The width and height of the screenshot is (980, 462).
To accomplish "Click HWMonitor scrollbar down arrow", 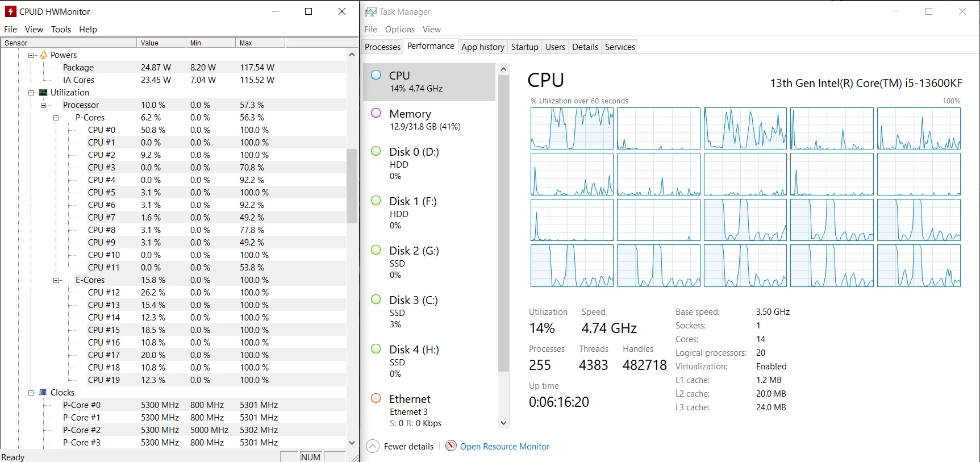I will click(352, 443).
